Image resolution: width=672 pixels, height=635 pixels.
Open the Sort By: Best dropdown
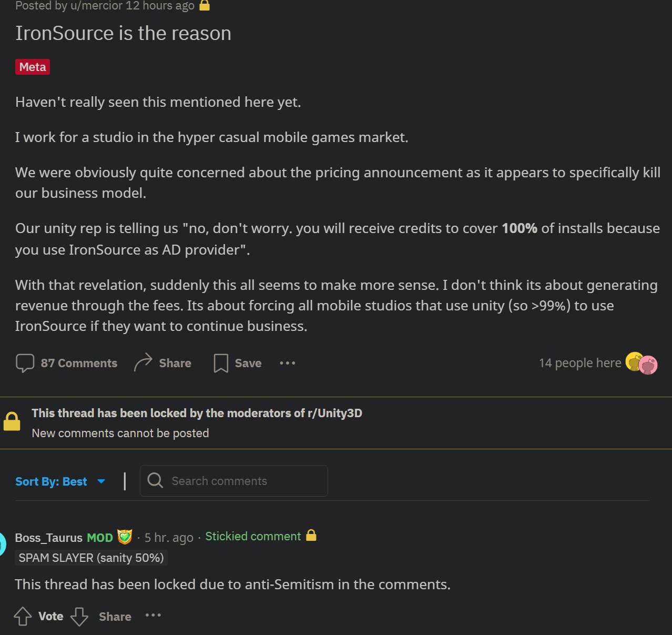pyautogui.click(x=60, y=481)
